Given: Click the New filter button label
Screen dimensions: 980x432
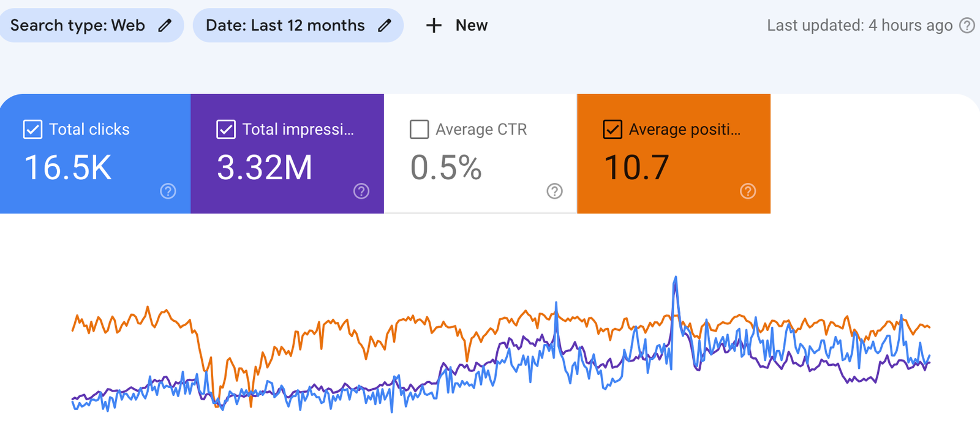Looking at the screenshot, I should 471,25.
